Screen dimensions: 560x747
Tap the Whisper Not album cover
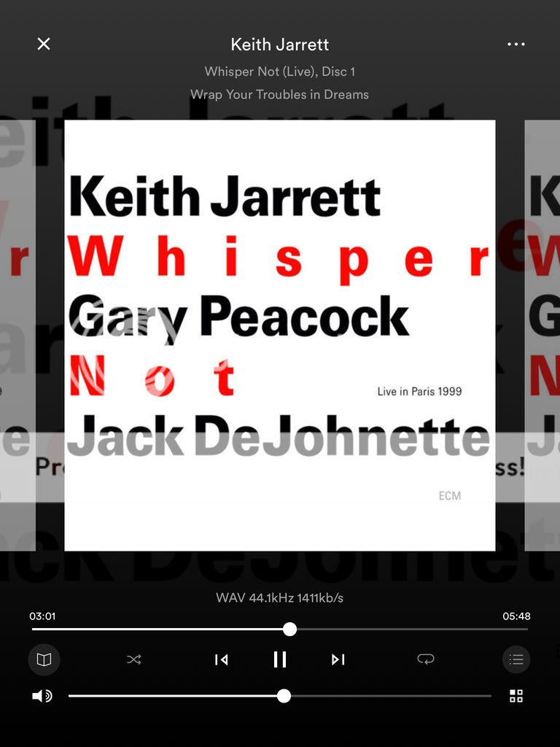coord(280,336)
